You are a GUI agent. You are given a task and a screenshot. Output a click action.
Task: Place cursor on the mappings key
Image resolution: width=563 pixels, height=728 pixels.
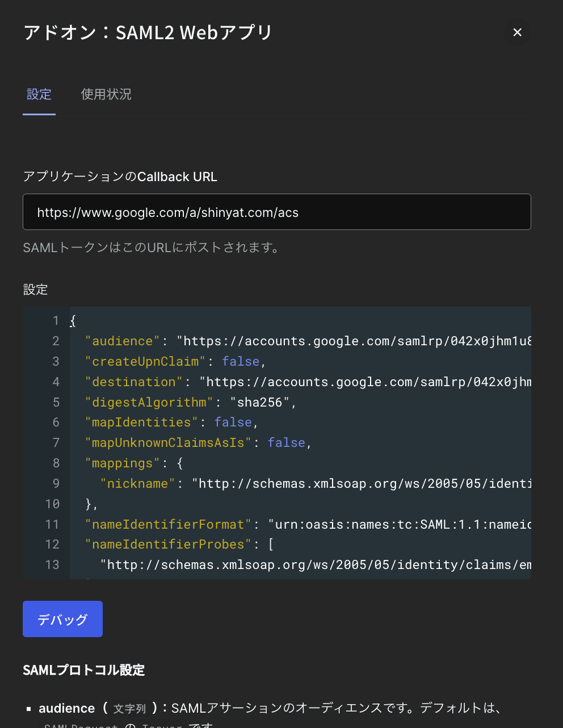(x=121, y=463)
